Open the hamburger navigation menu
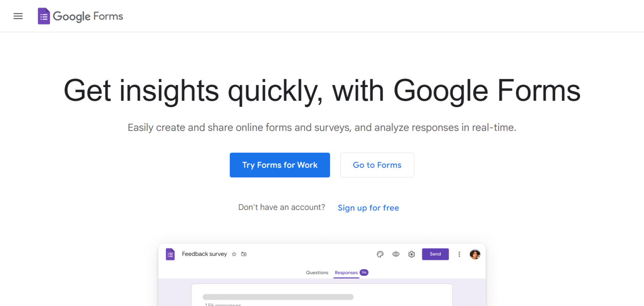 pos(18,16)
